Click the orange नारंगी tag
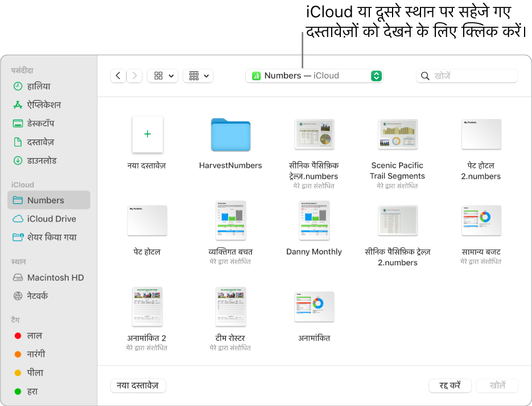Screen dimensions: 532x406 pos(30,354)
